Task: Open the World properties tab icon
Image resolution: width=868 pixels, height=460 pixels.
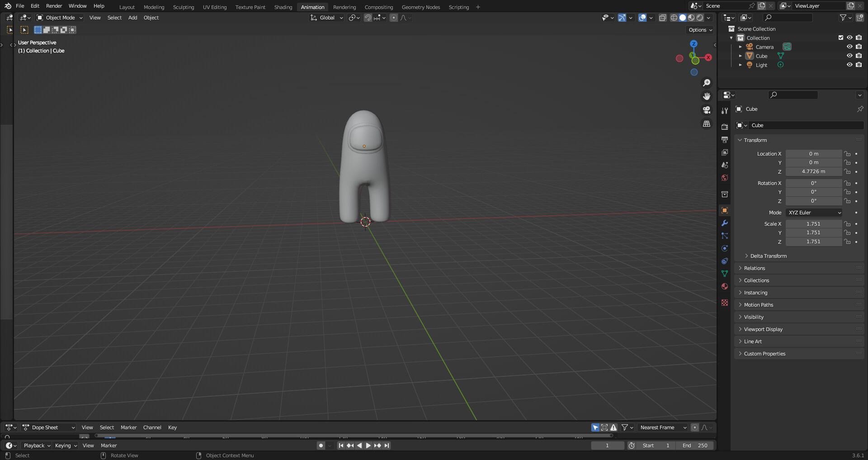Action: (x=725, y=178)
